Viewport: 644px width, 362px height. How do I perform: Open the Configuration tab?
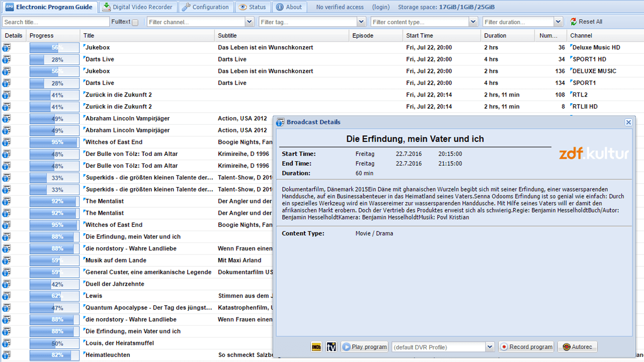205,7
